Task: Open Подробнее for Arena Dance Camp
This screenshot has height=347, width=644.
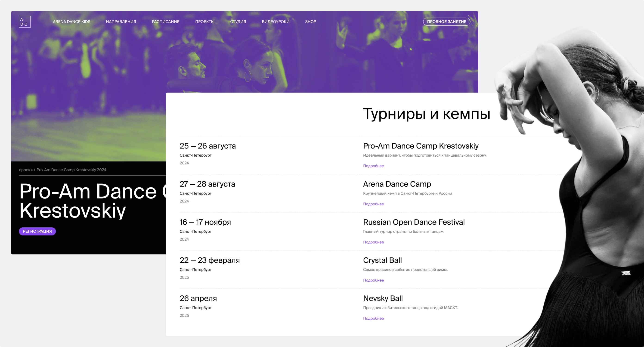Action: coord(373,204)
